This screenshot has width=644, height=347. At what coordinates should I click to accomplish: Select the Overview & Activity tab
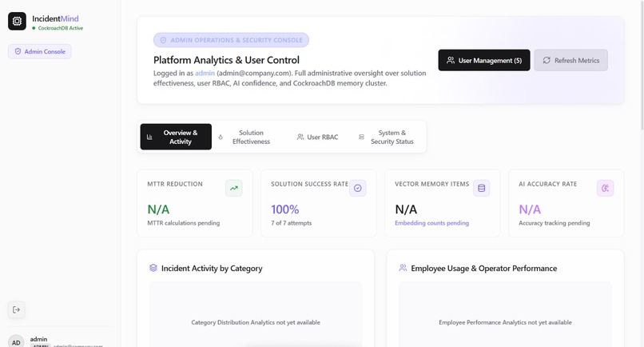(176, 137)
